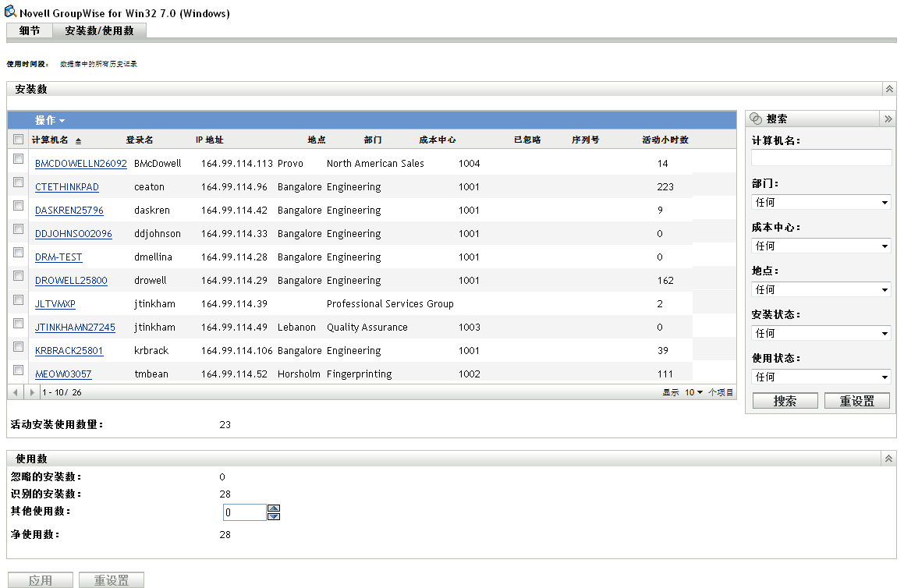Switch to the 安装数/使用数 tab

(x=99, y=30)
